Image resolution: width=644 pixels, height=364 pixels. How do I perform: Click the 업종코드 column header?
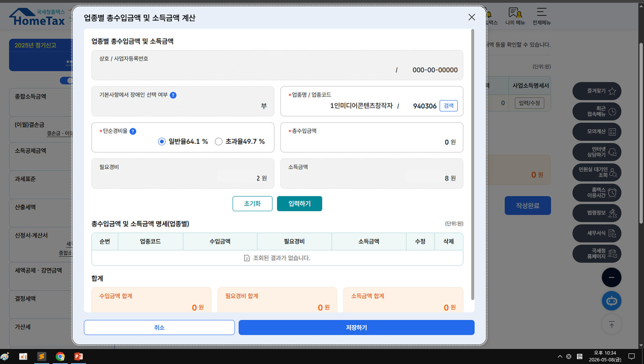pos(150,241)
